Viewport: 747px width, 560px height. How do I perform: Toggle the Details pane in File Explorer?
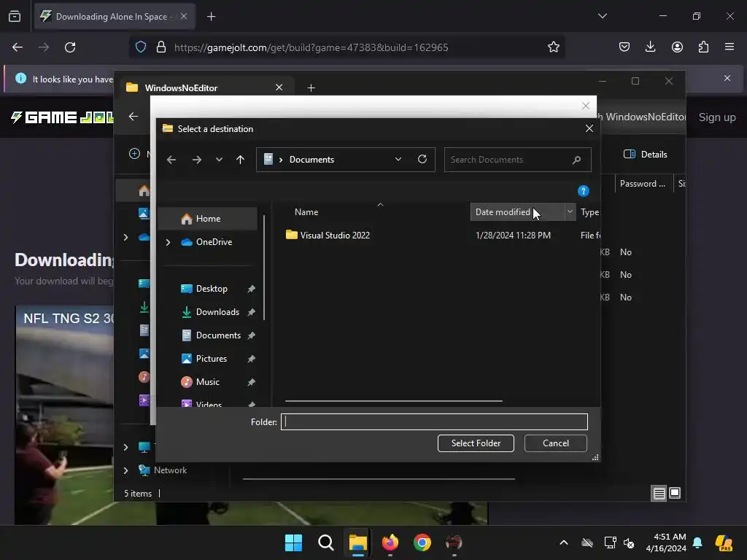[646, 155]
